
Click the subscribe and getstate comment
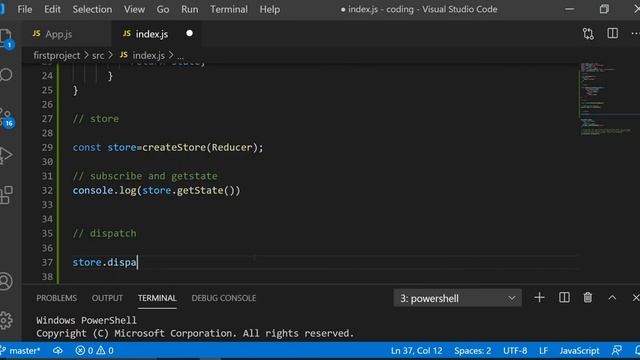coord(145,176)
